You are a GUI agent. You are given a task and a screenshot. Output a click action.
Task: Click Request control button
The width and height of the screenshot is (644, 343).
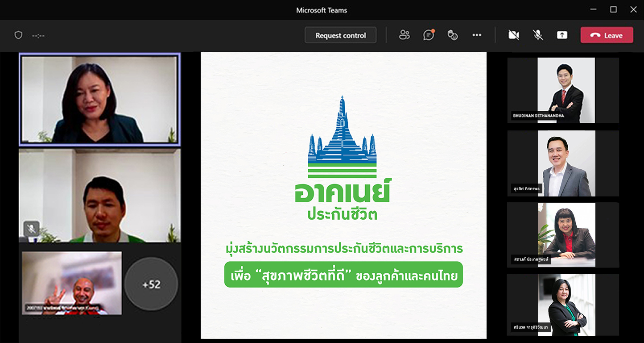pyautogui.click(x=340, y=35)
